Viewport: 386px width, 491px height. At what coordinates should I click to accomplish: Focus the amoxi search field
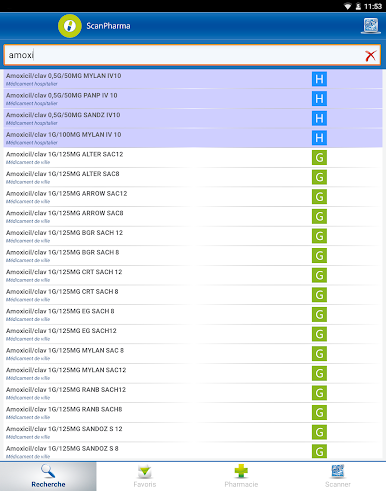[x=192, y=55]
